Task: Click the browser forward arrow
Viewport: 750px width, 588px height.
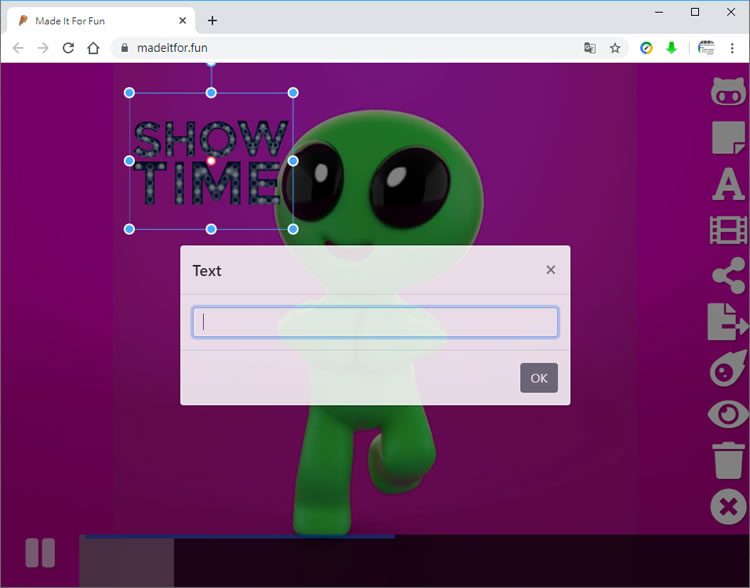Action: [x=43, y=48]
